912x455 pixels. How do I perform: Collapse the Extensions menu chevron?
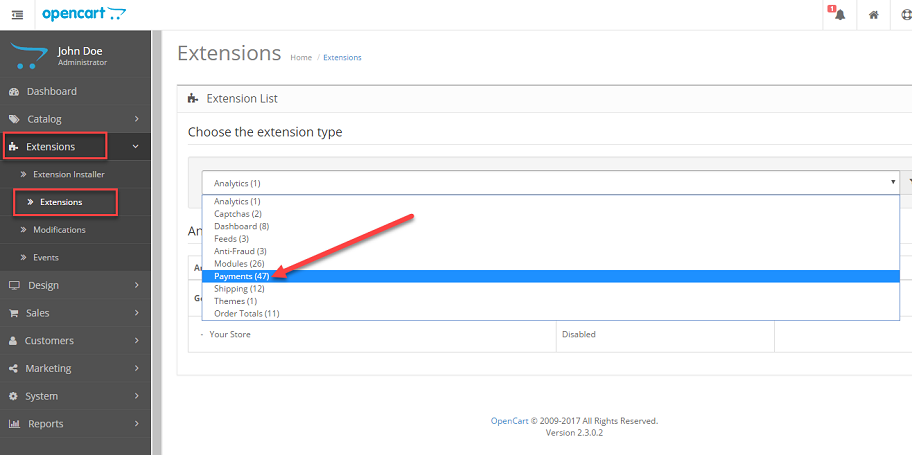136,147
